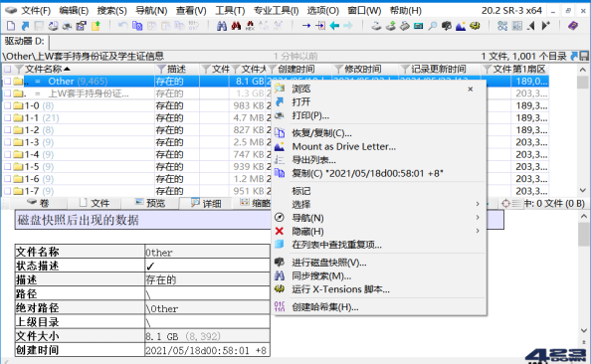Click the Replace hex values HEX icon
591x364 pixels.
point(250,26)
